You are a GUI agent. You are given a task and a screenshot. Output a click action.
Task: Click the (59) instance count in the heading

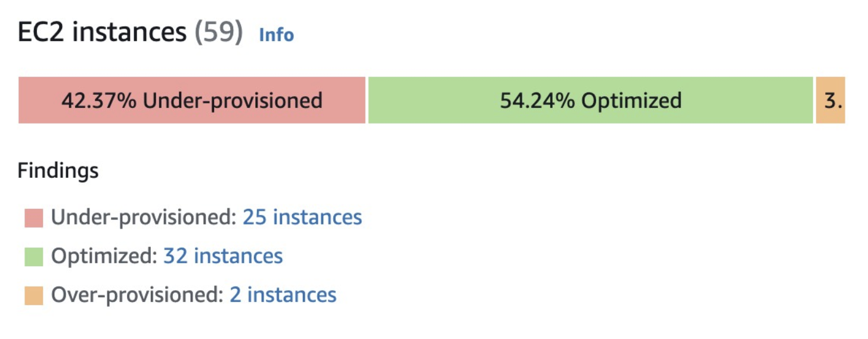coord(219,32)
